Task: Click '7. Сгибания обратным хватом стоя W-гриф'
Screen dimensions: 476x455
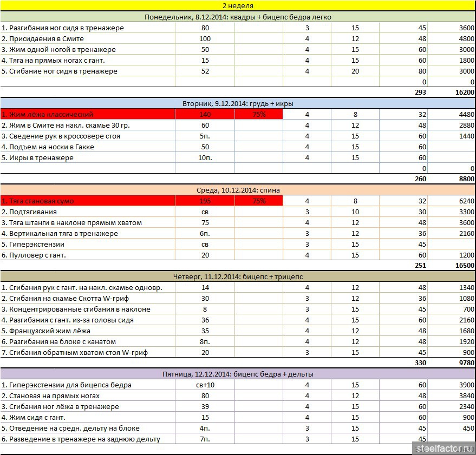Action: (88, 352)
